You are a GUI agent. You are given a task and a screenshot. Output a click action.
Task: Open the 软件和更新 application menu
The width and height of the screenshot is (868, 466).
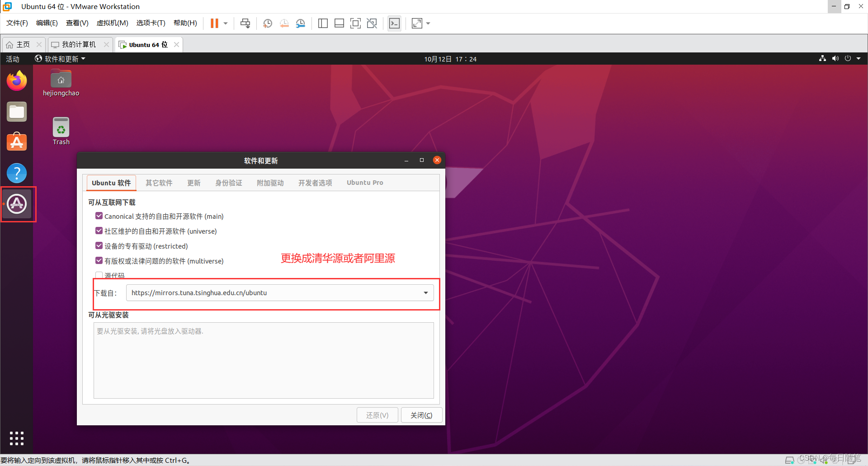click(x=60, y=59)
